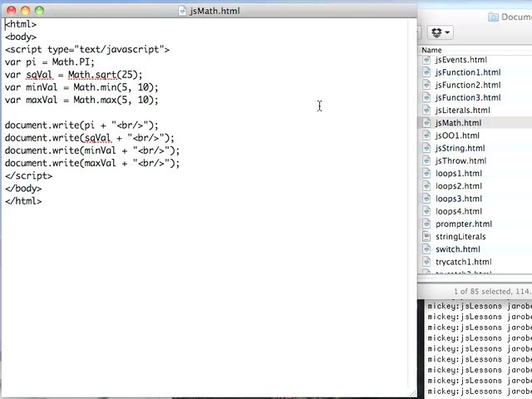Viewport: 532px width, 399px height.
Task: Click the file icon next to jsMath.html in Finder
Action: (426, 123)
